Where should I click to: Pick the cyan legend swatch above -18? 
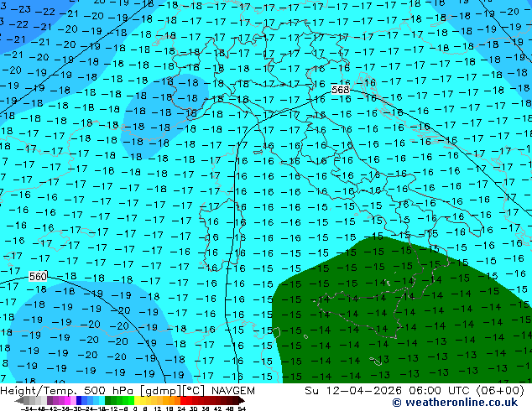click(102, 400)
